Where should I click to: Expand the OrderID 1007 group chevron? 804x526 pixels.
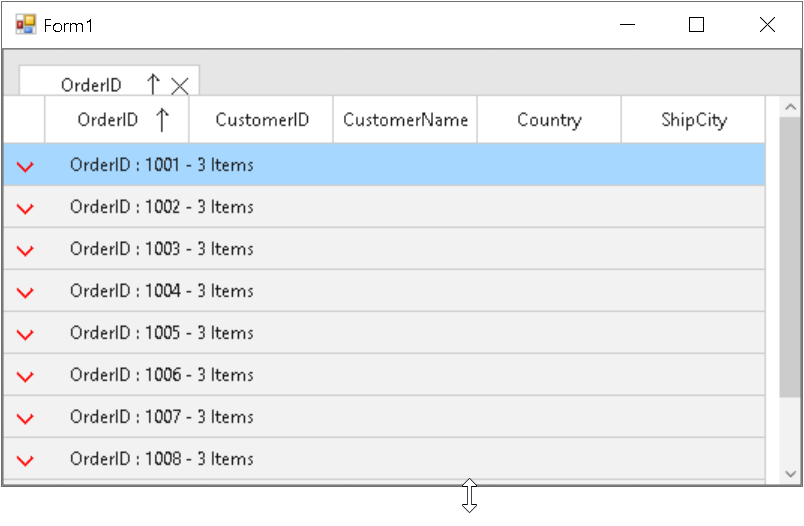(x=25, y=418)
